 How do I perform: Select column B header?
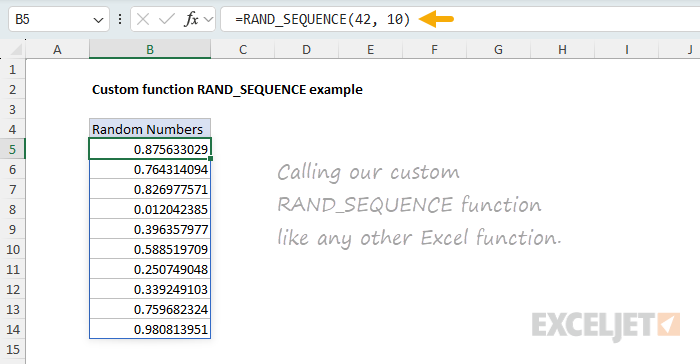[x=150, y=50]
